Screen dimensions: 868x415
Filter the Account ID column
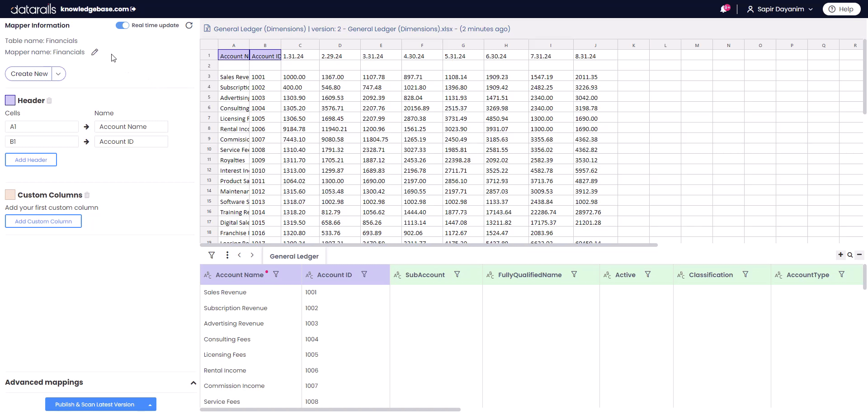tap(364, 274)
